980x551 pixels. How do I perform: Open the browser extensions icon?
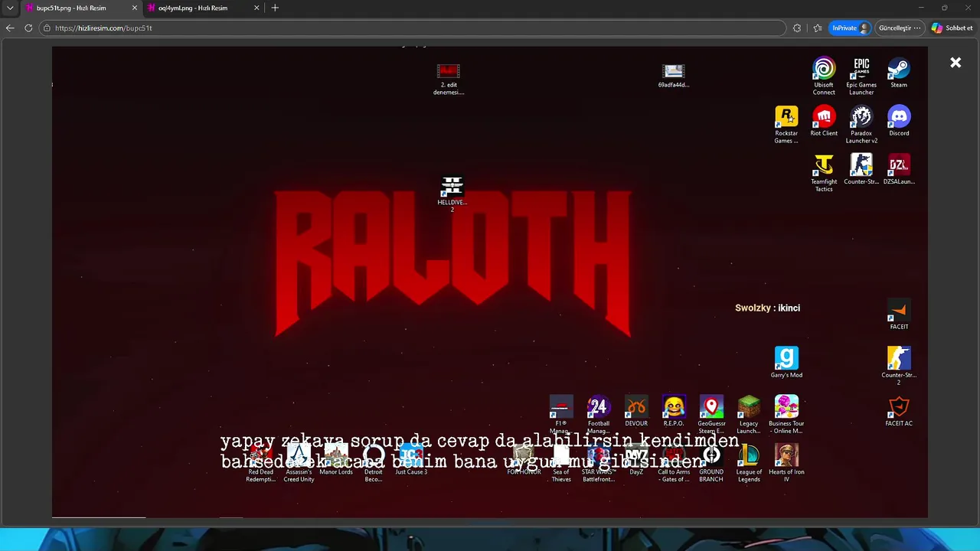tap(797, 28)
